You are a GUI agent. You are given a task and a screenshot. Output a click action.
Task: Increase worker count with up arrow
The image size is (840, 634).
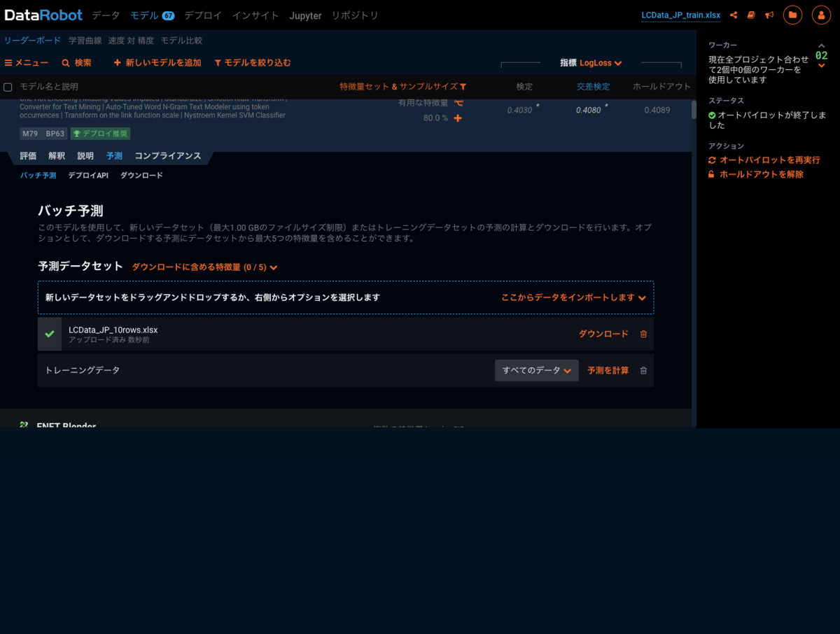[822, 47]
